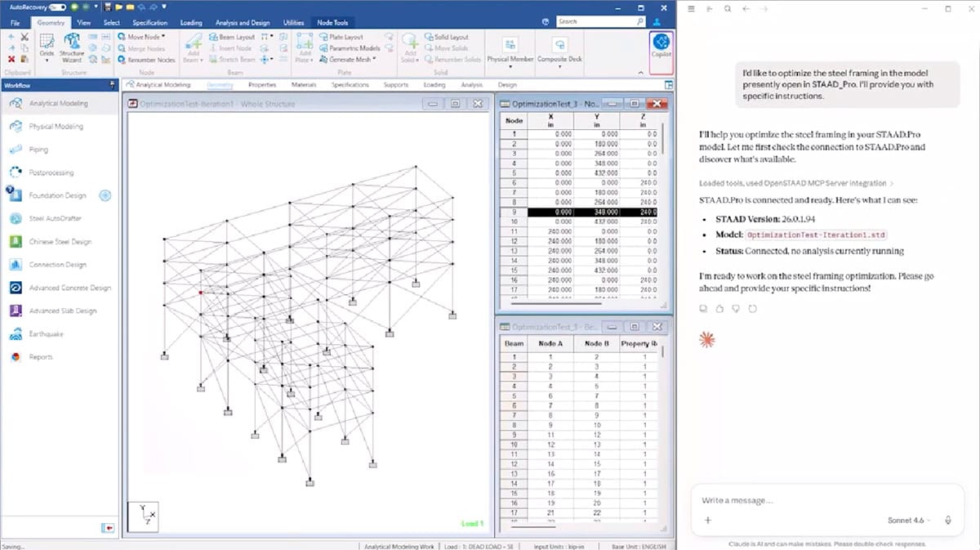The image size is (980, 550).
Task: Open Composite Deck tool
Action: click(x=559, y=51)
